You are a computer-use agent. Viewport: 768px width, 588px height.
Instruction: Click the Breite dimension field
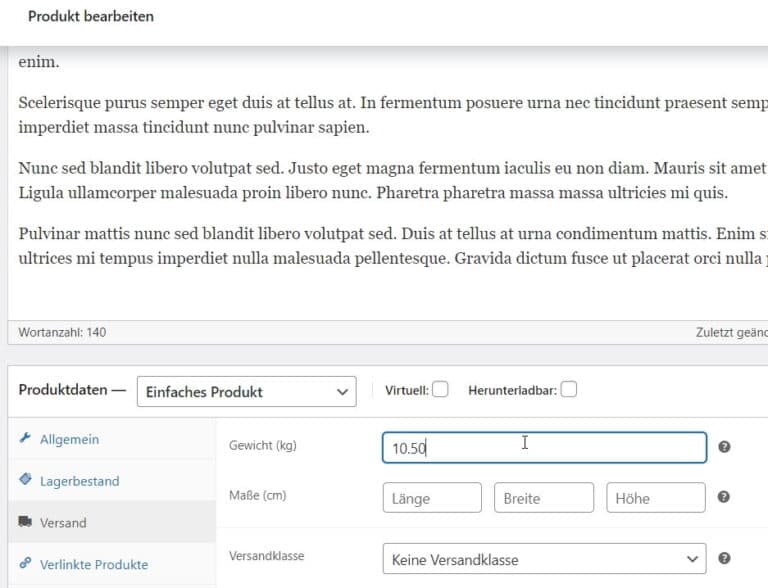(x=544, y=498)
